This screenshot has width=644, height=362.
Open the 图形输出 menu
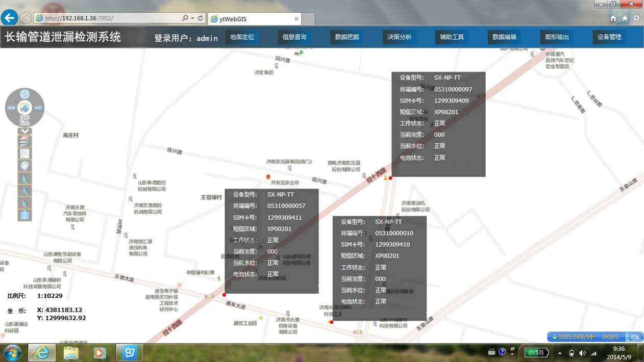[x=557, y=37]
